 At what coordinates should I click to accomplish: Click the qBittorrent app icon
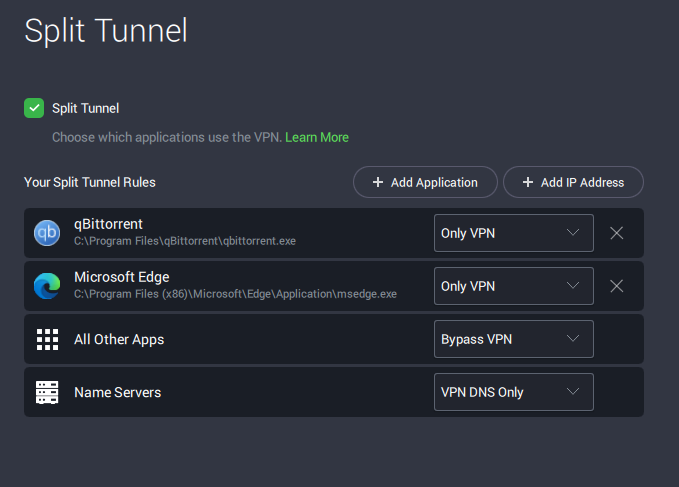coord(47,233)
